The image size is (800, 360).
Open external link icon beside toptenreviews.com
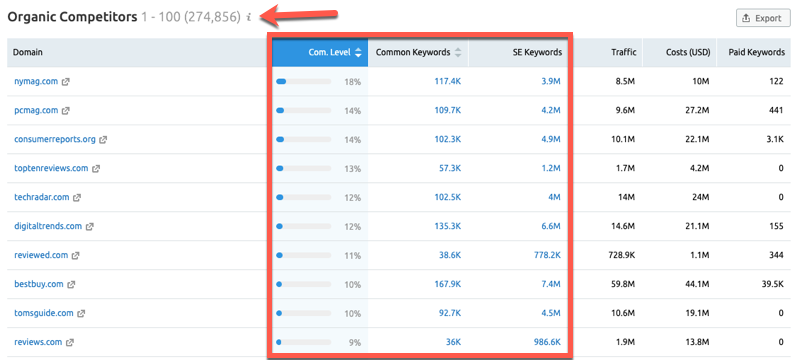tap(96, 169)
